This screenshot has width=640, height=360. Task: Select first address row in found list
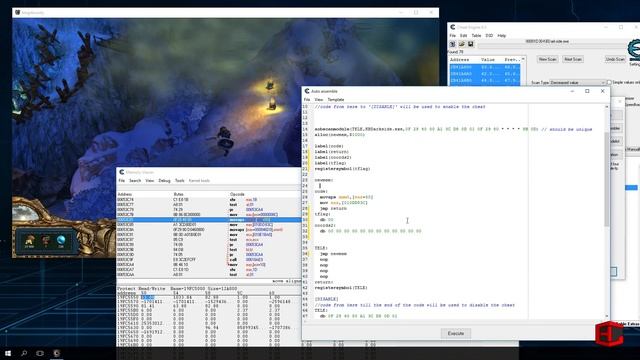click(484, 67)
